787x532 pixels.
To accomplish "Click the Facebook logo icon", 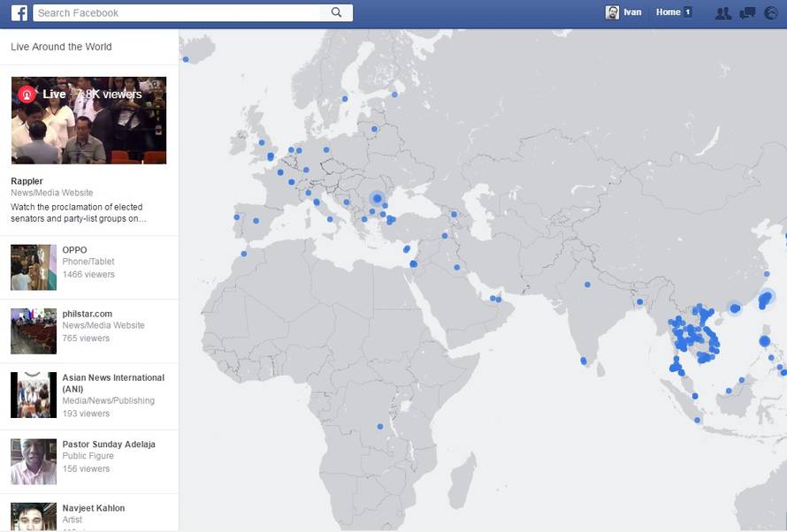I will point(19,12).
